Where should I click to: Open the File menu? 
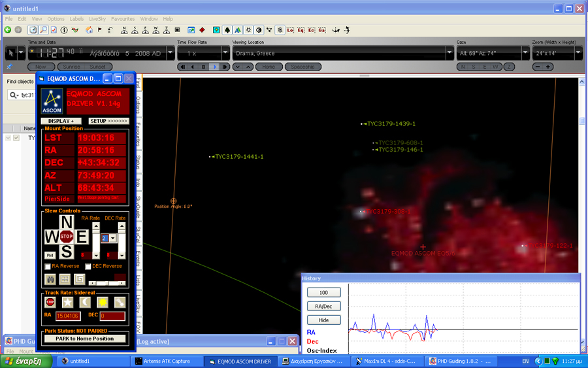click(8, 19)
